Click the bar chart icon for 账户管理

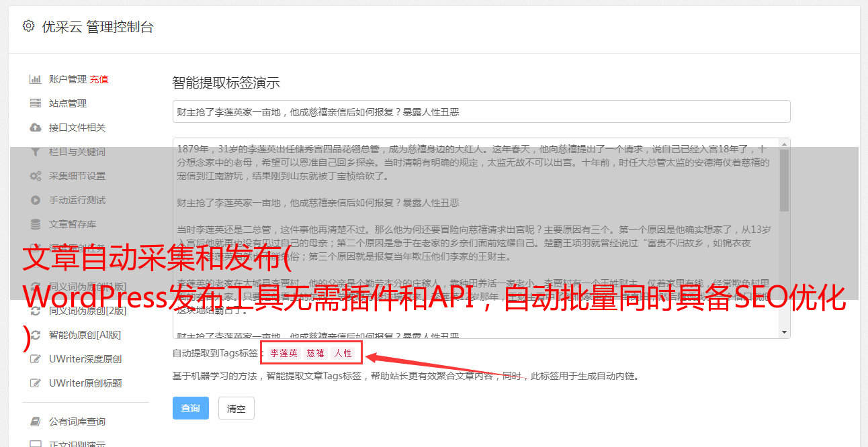coord(36,79)
